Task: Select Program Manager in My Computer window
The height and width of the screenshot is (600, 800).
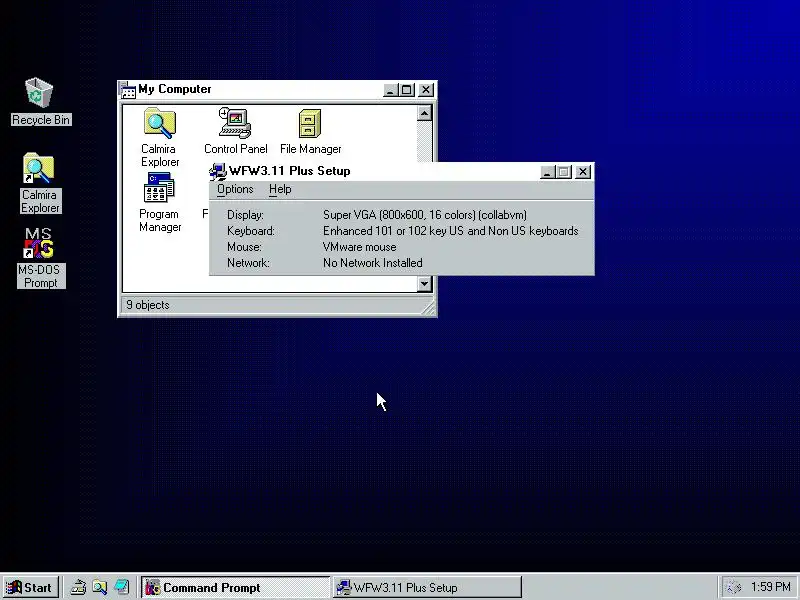Action: pyautogui.click(x=160, y=202)
